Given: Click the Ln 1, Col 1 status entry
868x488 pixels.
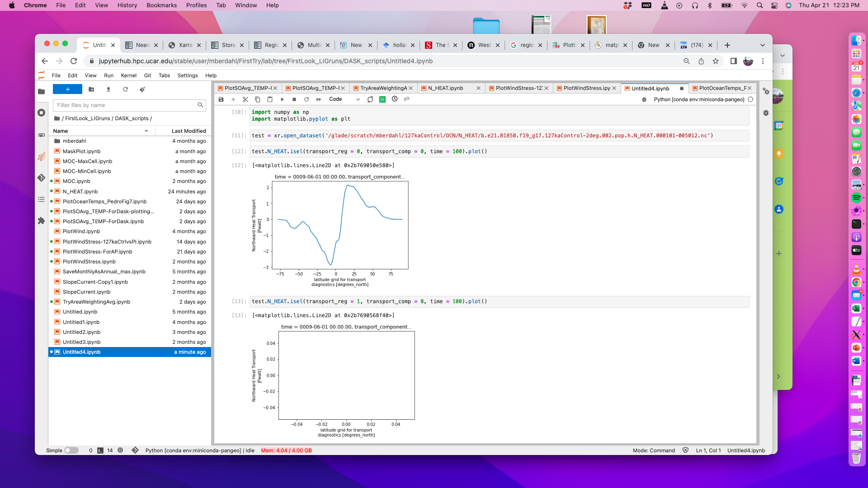Looking at the screenshot, I should pos(708,450).
